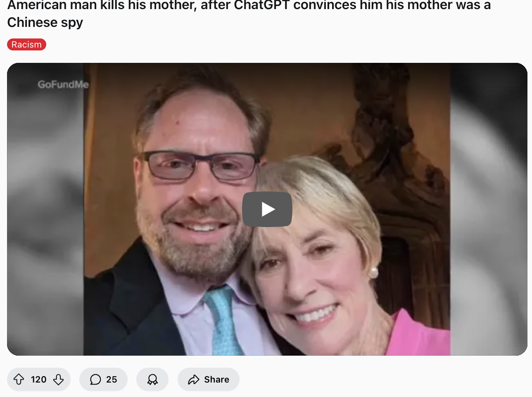Play the video with the center play button
This screenshot has height=397, width=532.
coord(267,209)
